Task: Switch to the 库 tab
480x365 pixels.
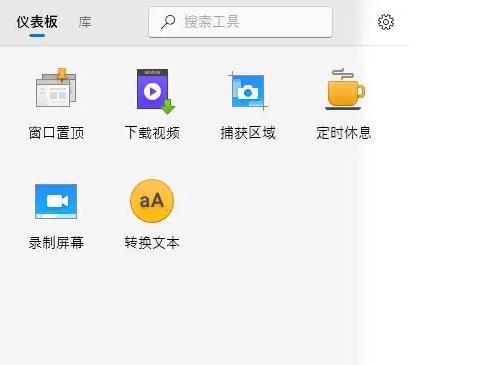Action: (x=85, y=22)
